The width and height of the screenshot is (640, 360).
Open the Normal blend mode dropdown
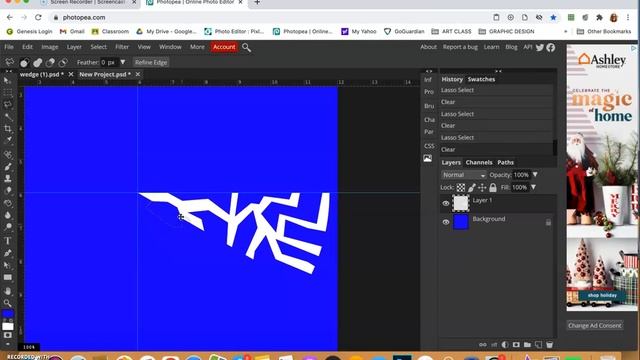click(463, 175)
